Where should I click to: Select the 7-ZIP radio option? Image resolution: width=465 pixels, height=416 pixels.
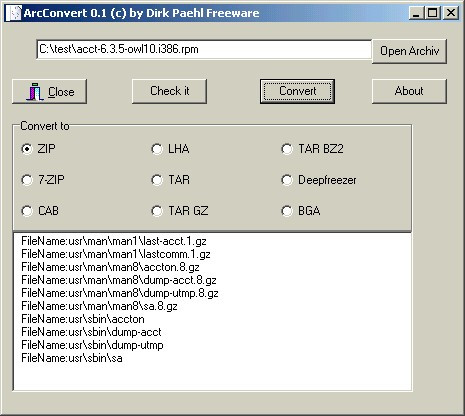tap(43, 180)
